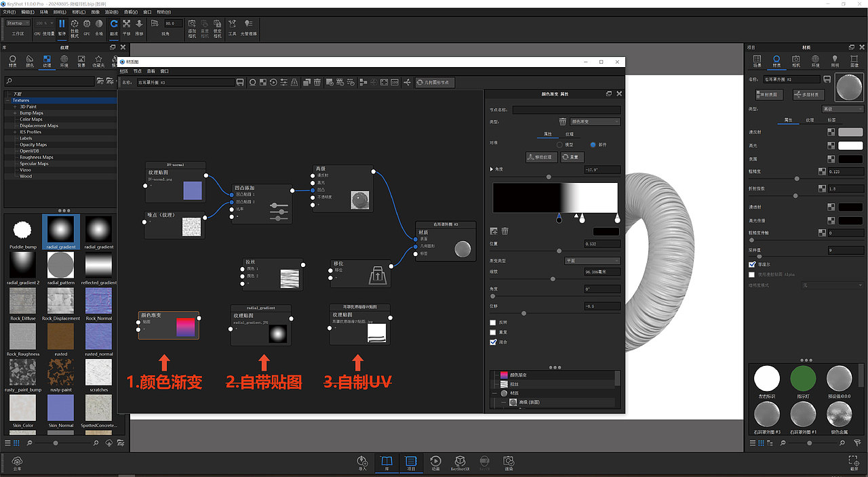Select the 部件 radio button

593,144
